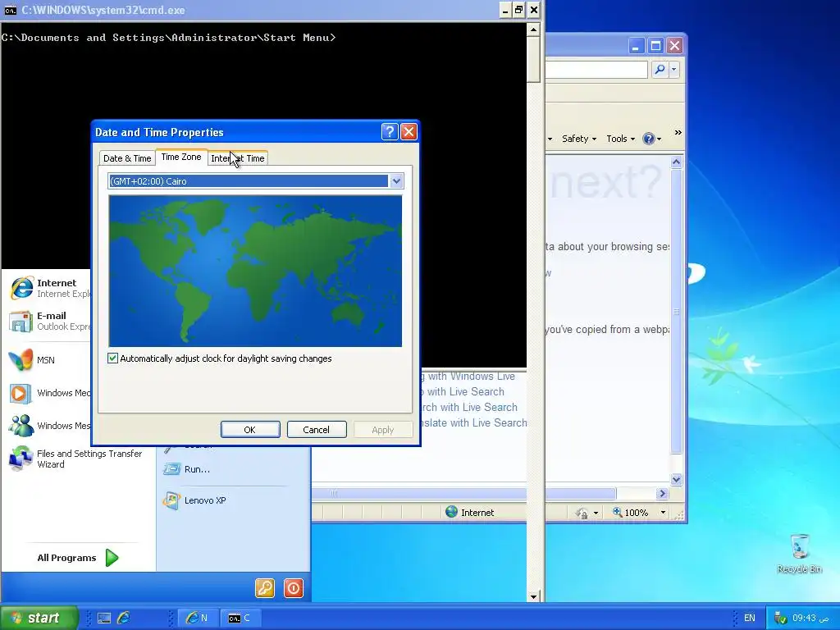Click the cmd window scroll down arrow
The height and width of the screenshot is (630, 840).
click(x=533, y=596)
